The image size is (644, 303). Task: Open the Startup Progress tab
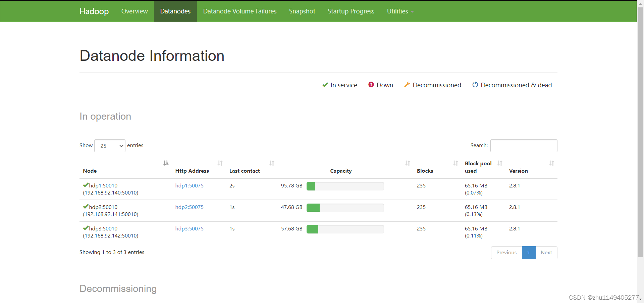[x=351, y=11]
